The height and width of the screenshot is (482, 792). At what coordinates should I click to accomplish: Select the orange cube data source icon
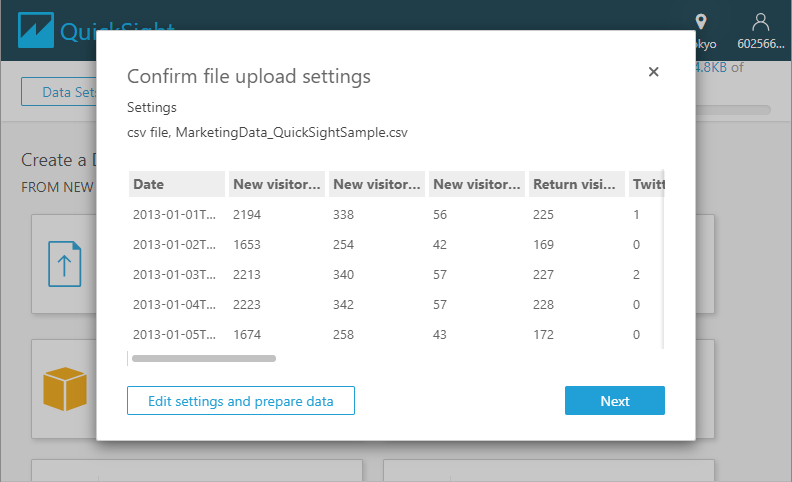[x=65, y=388]
